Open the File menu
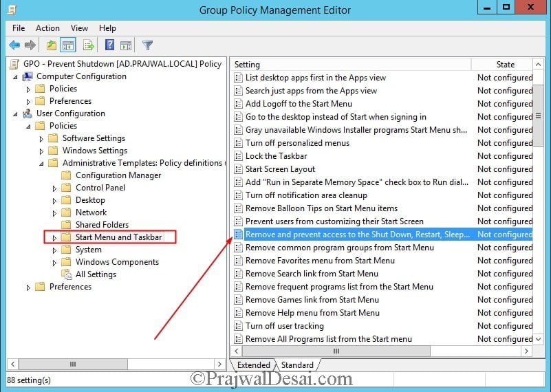Image resolution: width=551 pixels, height=392 pixels. point(19,28)
